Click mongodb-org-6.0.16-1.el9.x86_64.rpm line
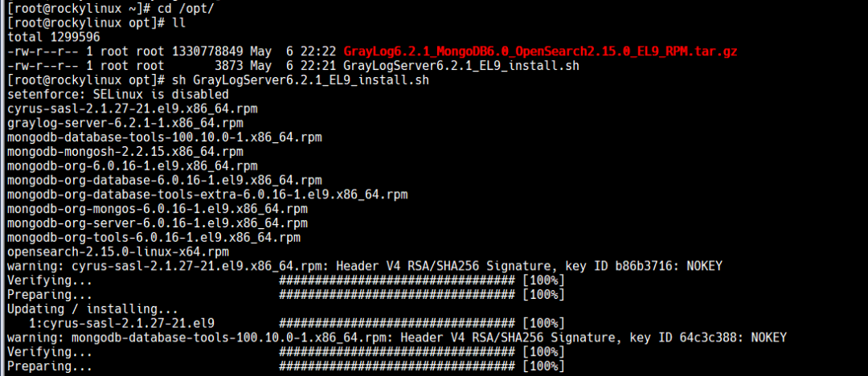This screenshot has width=868, height=376. pyautogui.click(x=133, y=167)
